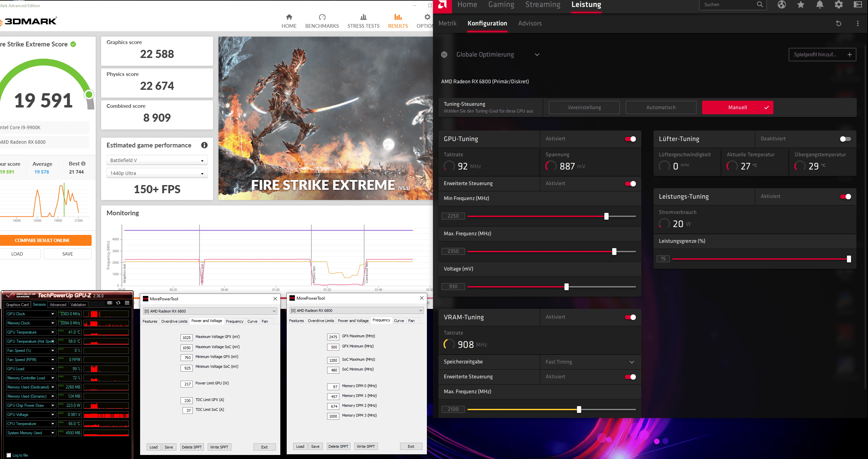Open Memory Clock sensor dropdown in GPU-Z
The image size is (868, 459).
pyautogui.click(x=53, y=323)
